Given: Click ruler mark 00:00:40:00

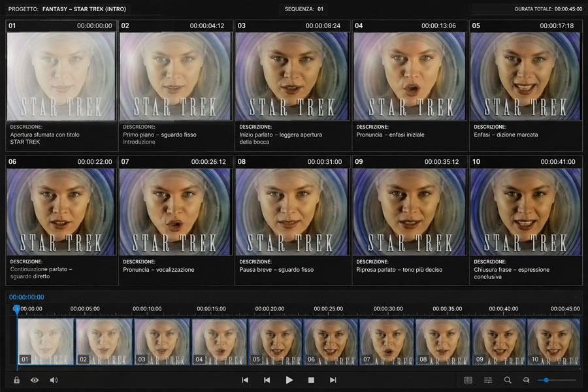Looking at the screenshot, I should [504, 309].
